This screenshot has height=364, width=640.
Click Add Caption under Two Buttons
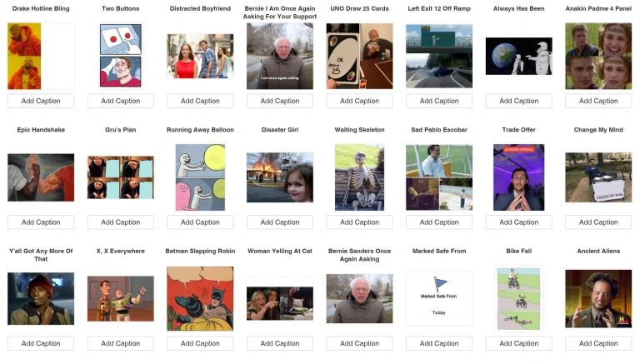click(120, 101)
